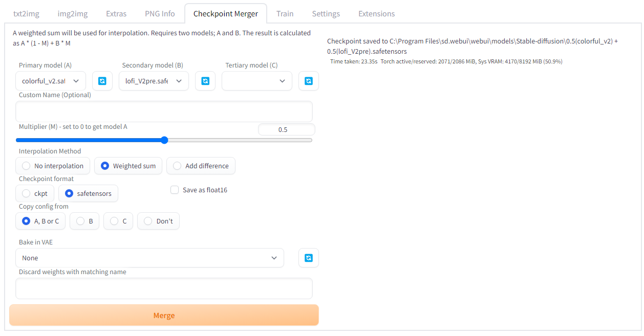Screen dimensions: 644x336
Task: Open the Primary model (A) dropdown
Action: (50, 80)
